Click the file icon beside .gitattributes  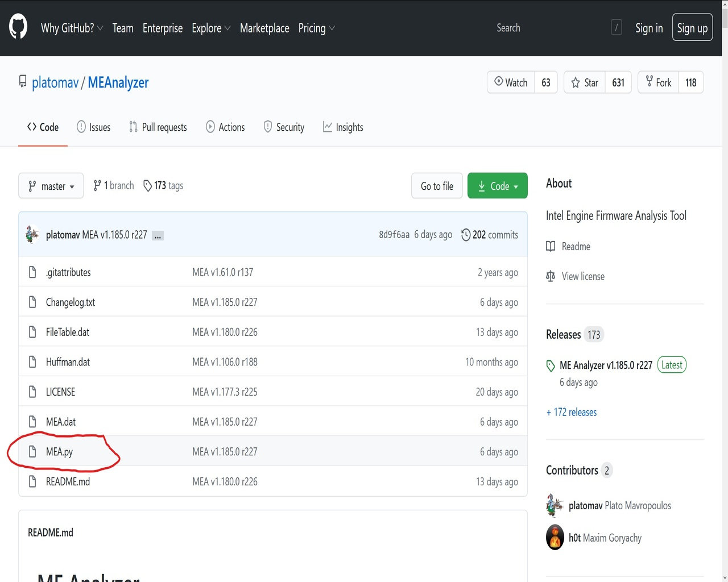pyautogui.click(x=32, y=272)
